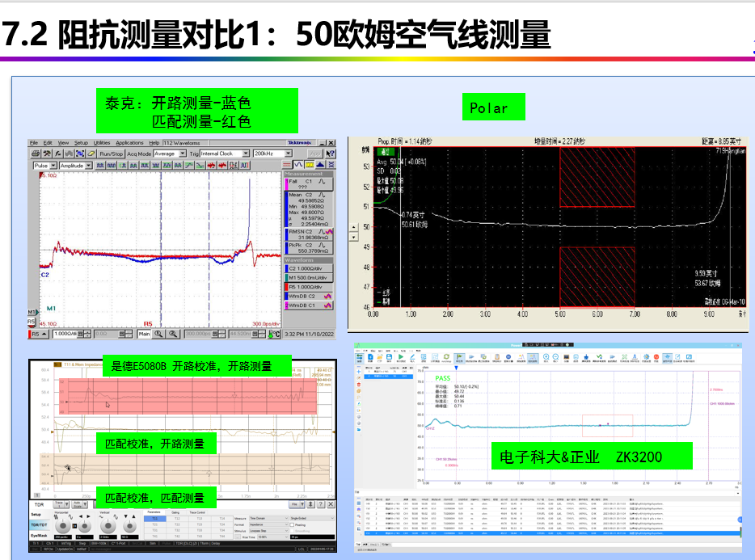Open the Tektronix setup tools hammer icon
This screenshot has height=560, width=755.
[47, 154]
